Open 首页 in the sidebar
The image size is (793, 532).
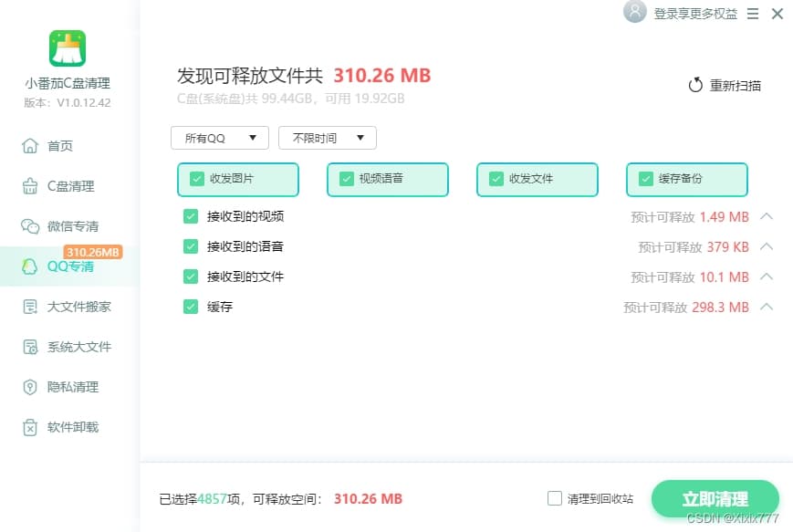click(x=69, y=146)
